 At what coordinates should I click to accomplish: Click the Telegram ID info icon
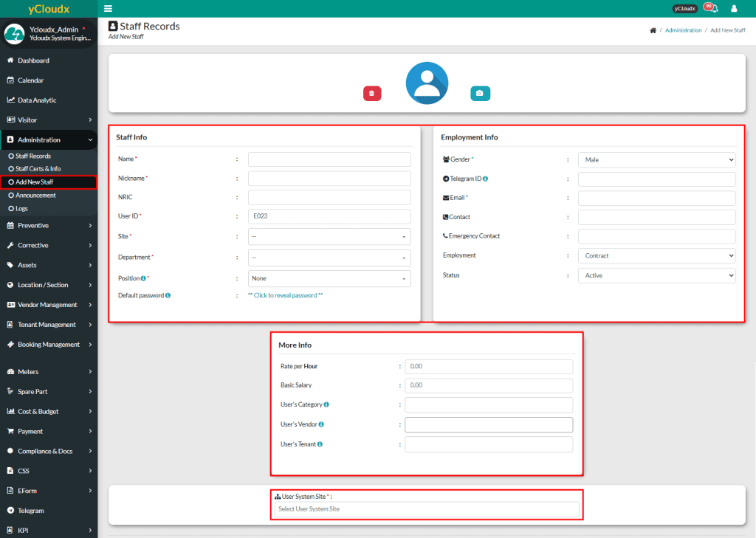coord(485,179)
